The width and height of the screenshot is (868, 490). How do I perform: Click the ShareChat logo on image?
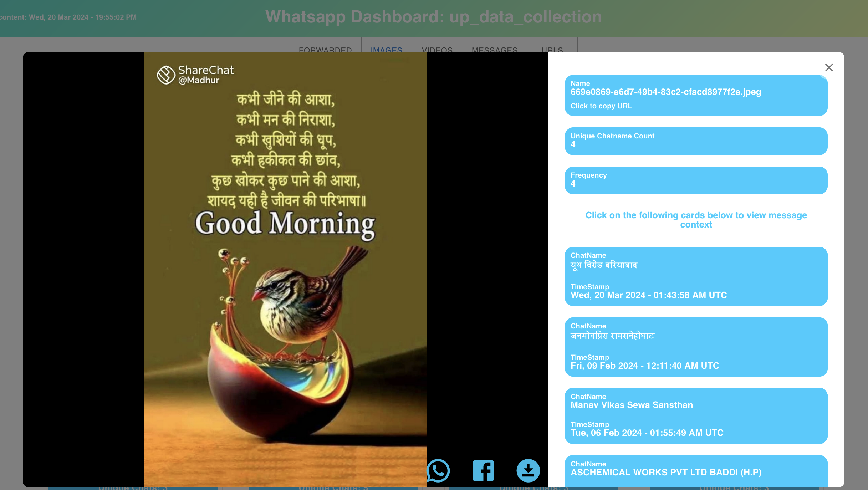pos(166,75)
